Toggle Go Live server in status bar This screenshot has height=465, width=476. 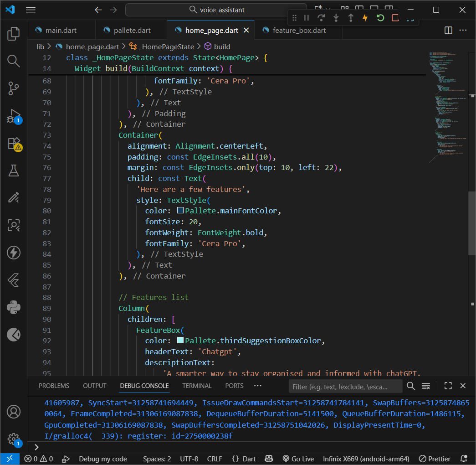298,459
